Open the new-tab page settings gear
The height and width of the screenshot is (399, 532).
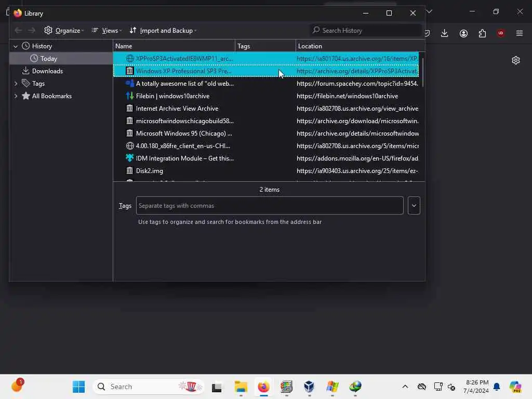516,60
